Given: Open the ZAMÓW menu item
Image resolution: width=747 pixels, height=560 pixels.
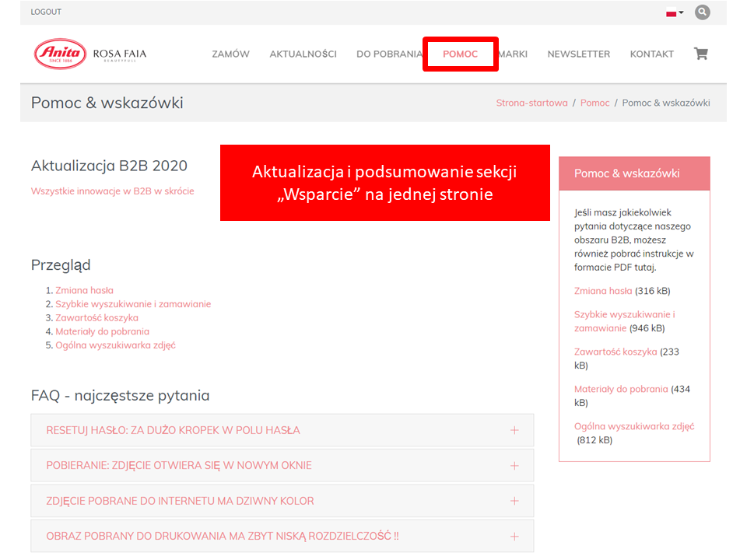Looking at the screenshot, I should coord(230,54).
